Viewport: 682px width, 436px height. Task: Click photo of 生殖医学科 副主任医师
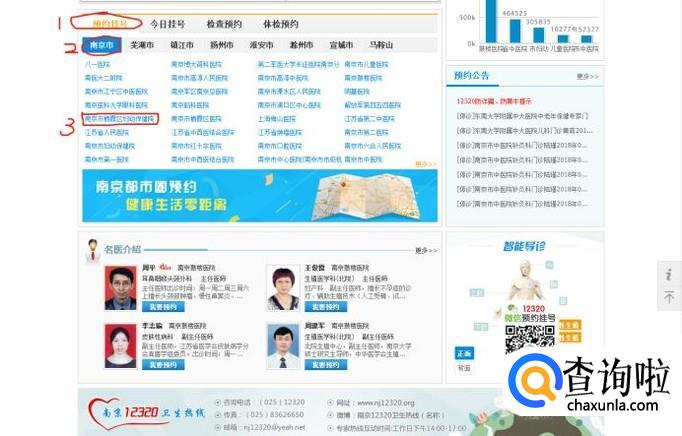point(283,346)
